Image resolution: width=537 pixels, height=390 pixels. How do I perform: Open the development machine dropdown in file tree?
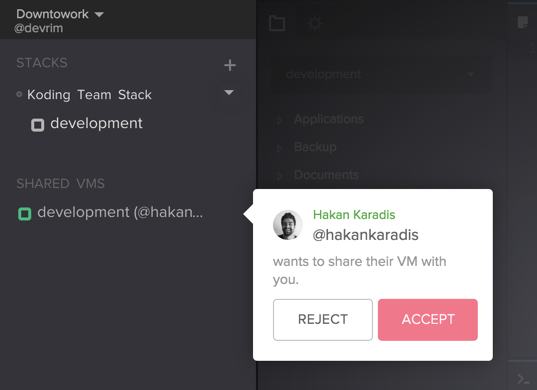coord(381,74)
